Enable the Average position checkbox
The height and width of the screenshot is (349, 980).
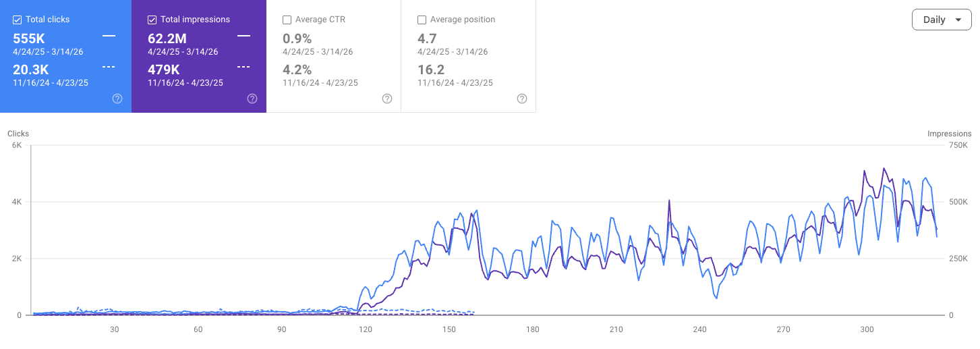[x=422, y=20]
